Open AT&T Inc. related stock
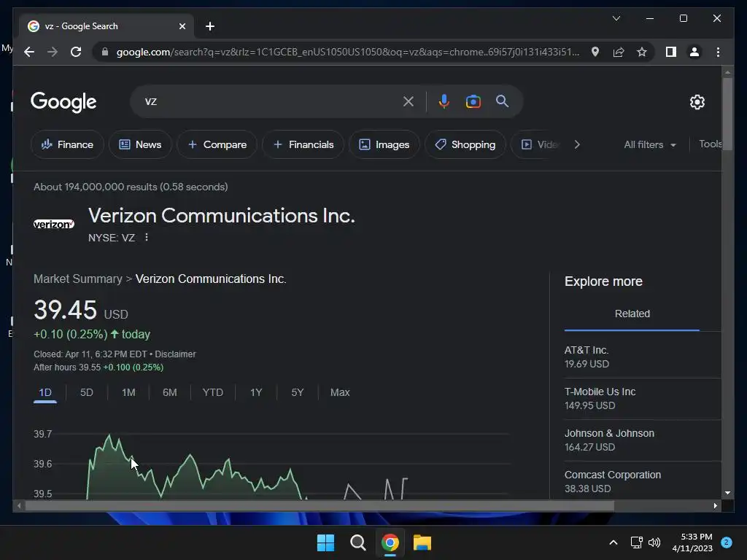This screenshot has height=560, width=747. point(642,357)
